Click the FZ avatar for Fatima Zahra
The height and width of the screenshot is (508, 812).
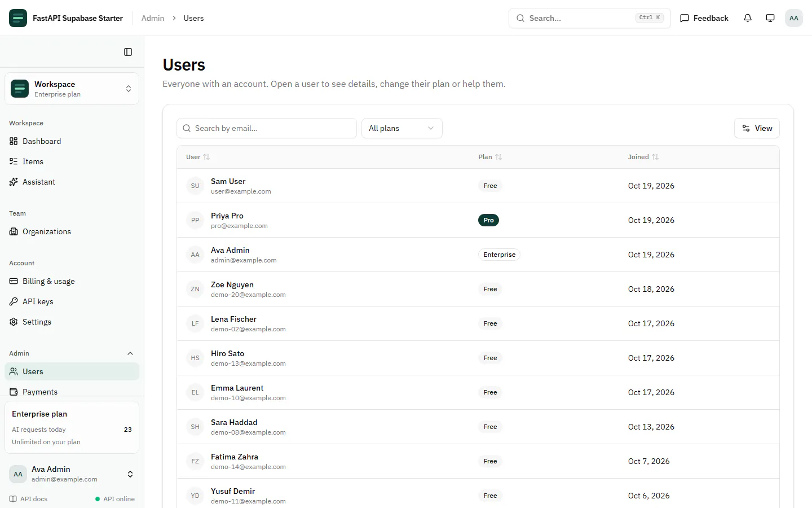[195, 461]
